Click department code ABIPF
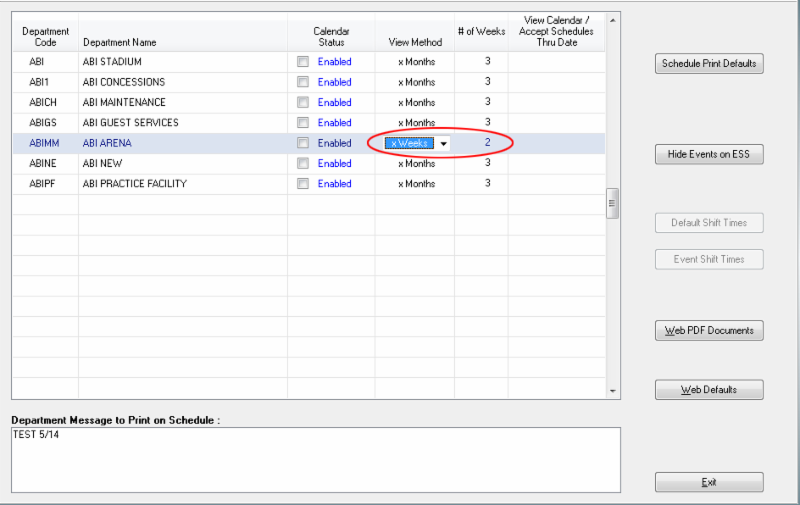 [42, 184]
